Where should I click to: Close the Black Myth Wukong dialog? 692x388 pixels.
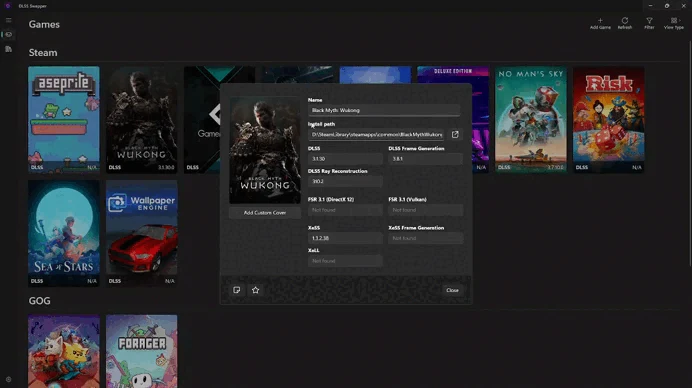pos(452,290)
